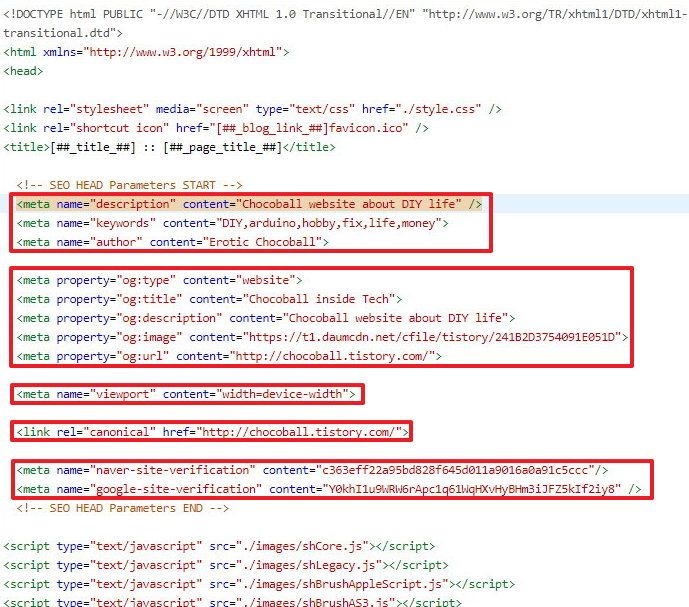Click the meta keywords line
This screenshot has width=689, height=607.
click(x=232, y=223)
